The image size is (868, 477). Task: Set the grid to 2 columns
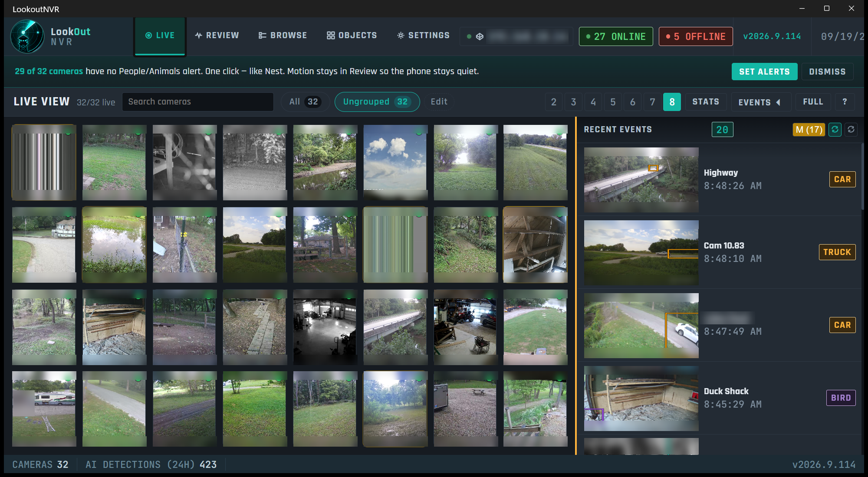click(554, 102)
